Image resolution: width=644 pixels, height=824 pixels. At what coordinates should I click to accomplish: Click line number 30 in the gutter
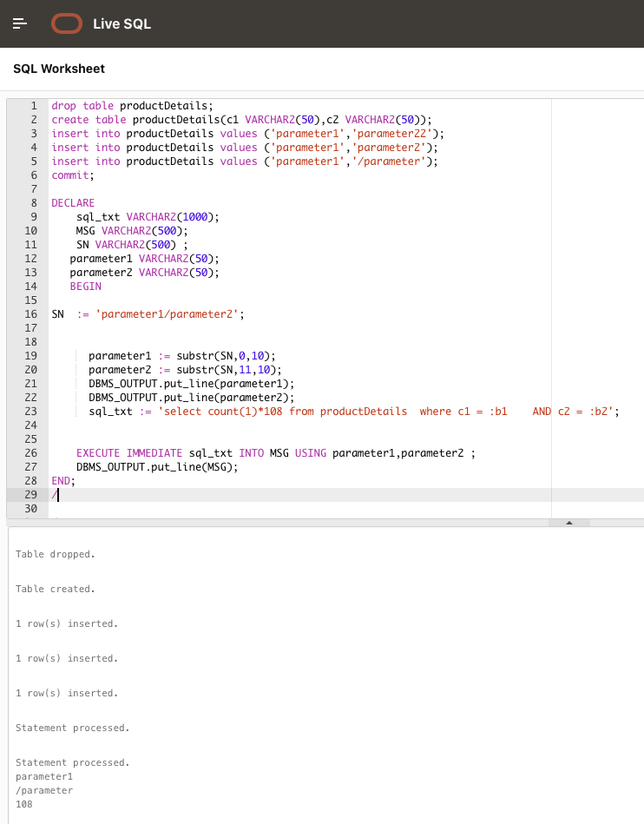(x=31, y=509)
